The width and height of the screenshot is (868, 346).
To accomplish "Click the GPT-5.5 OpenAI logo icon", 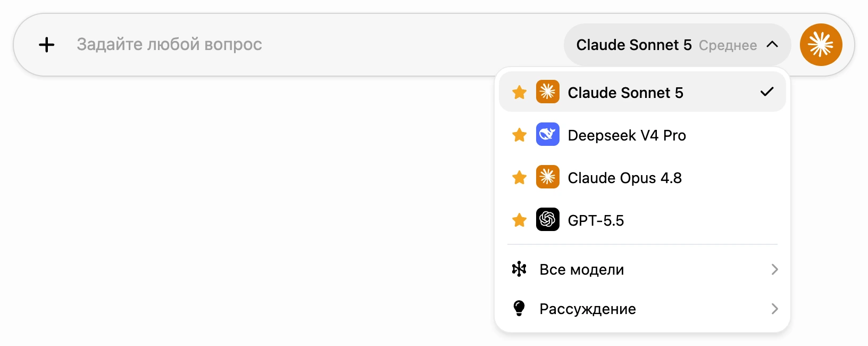I will [547, 219].
